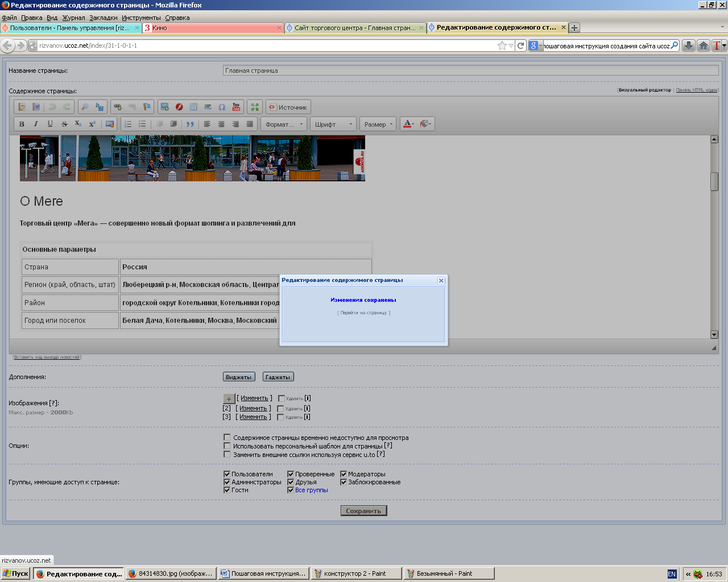The width and height of the screenshot is (728, 582).
Task: Open the Инструменты menu
Action: (x=141, y=18)
